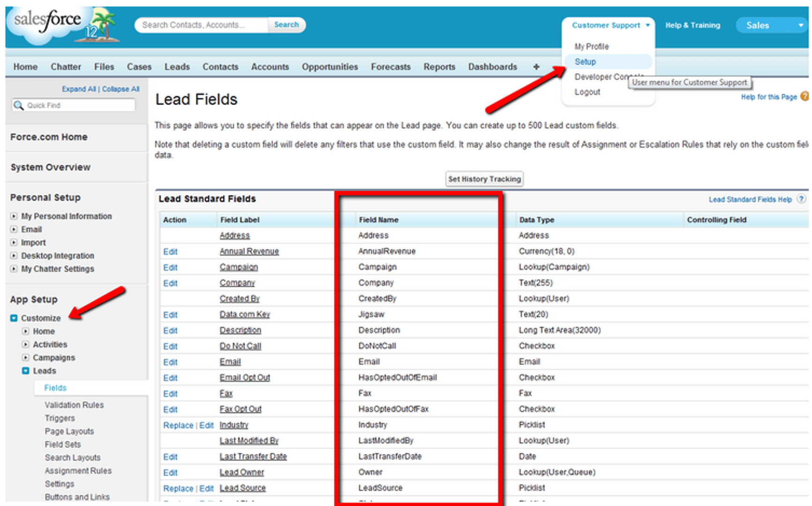Expand the Import section
This screenshot has height=506, width=812.
coord(14,243)
